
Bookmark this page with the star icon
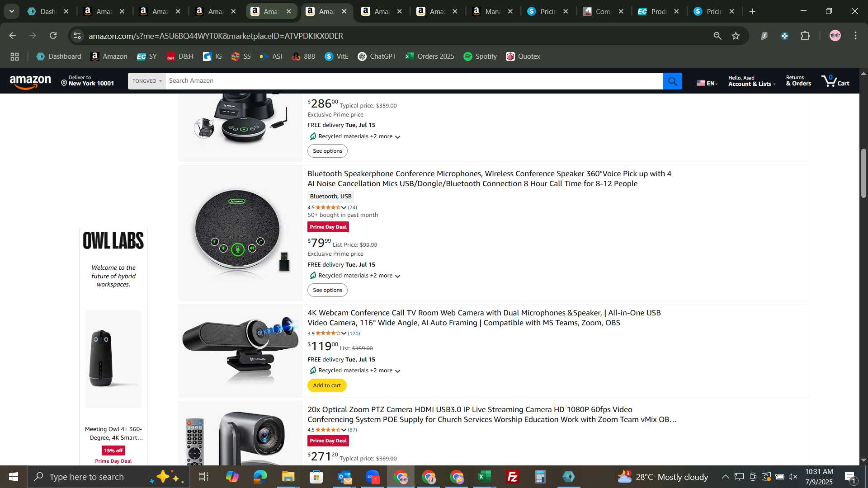[x=736, y=36]
